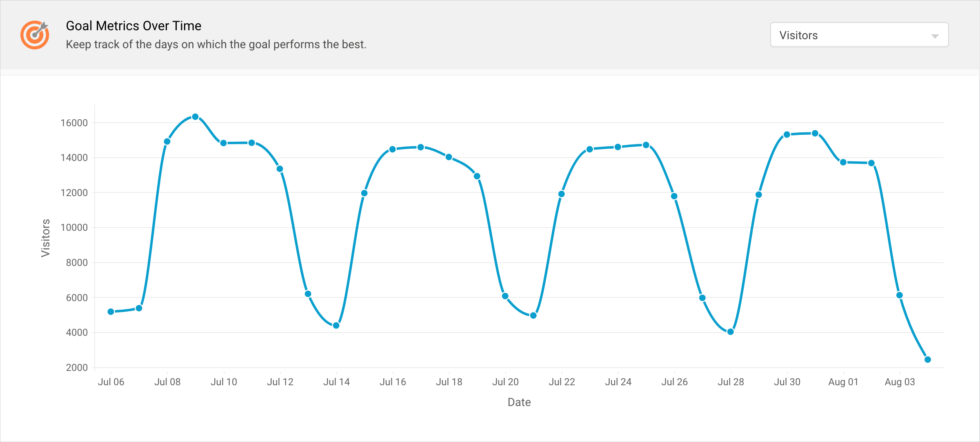This screenshot has width=980, height=442.
Task: Click the Aug 03 data point
Action: point(900,295)
